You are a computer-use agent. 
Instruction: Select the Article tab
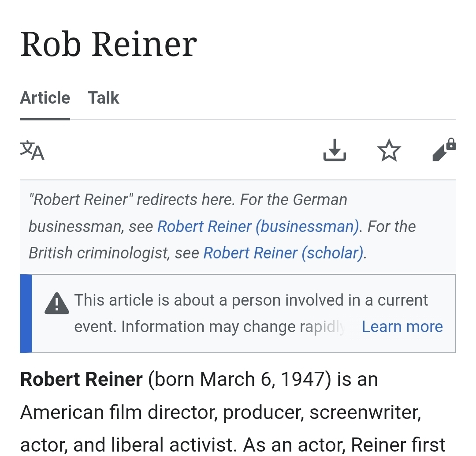(x=45, y=98)
